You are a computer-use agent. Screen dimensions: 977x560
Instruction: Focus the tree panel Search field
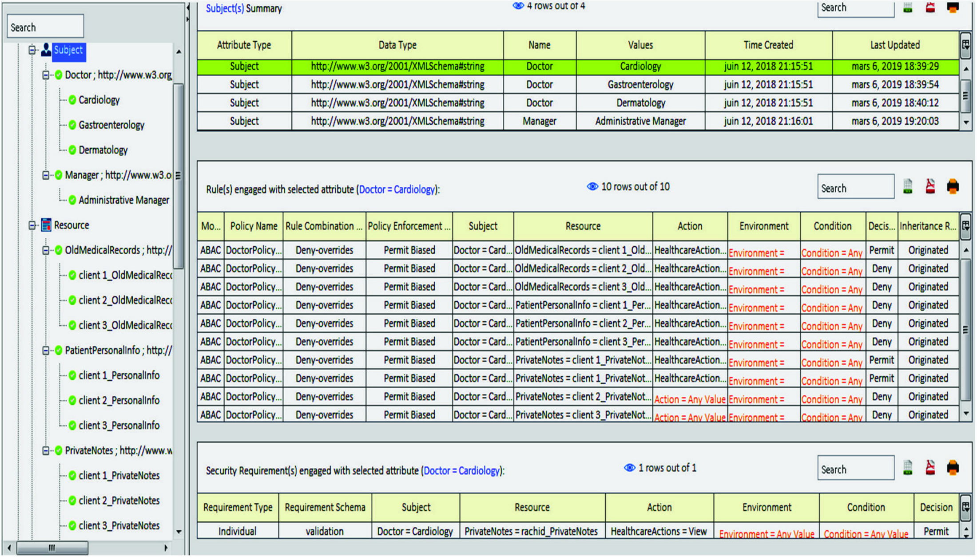click(45, 26)
